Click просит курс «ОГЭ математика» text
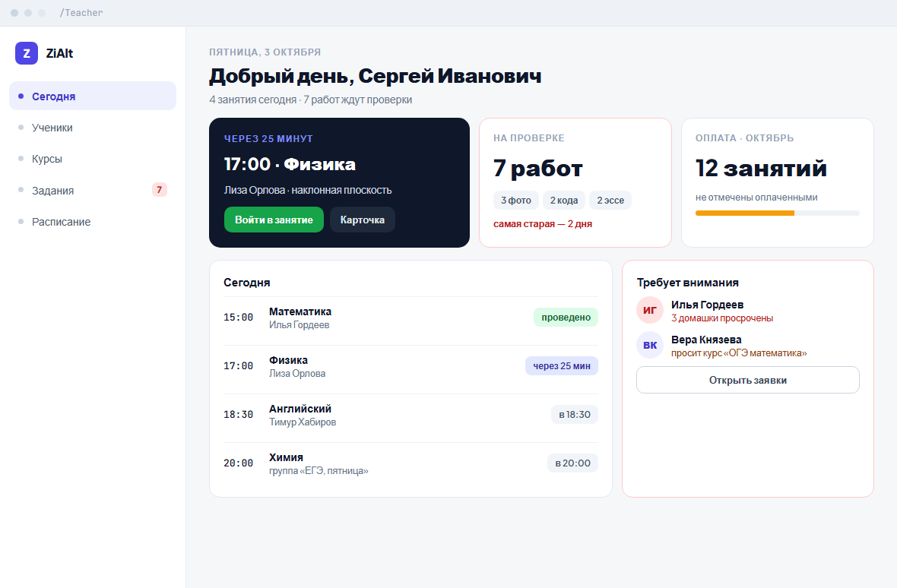Screen dimensions: 897x588 [x=739, y=353]
